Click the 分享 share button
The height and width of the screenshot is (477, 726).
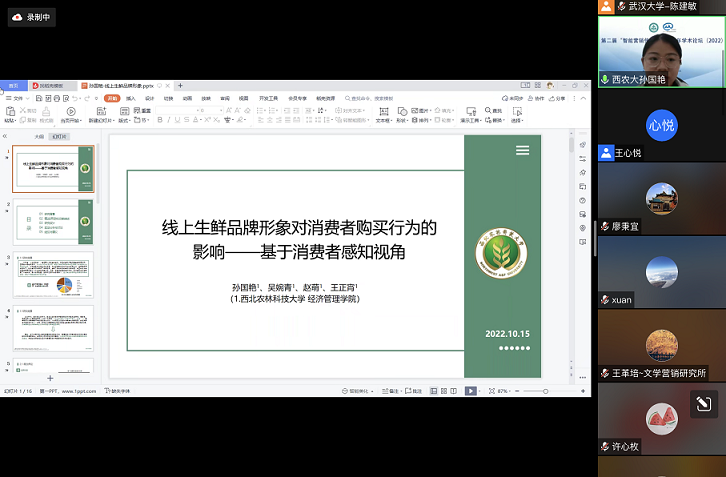click(558, 98)
